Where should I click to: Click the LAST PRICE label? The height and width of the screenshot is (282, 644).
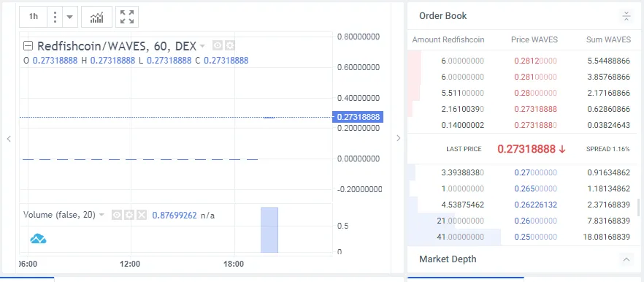[x=464, y=149]
